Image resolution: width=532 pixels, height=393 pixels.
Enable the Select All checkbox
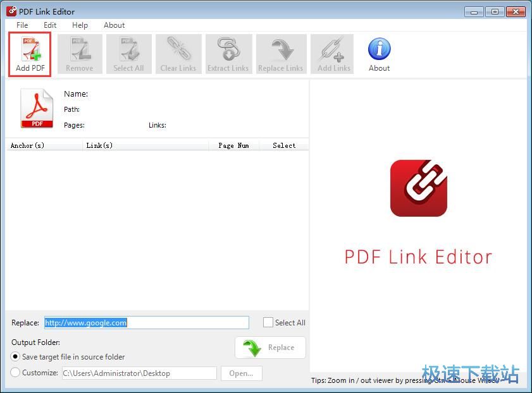pos(268,322)
